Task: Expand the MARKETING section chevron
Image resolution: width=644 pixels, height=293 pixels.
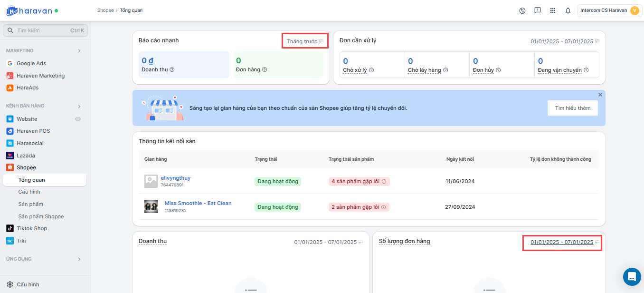Action: pos(79,51)
